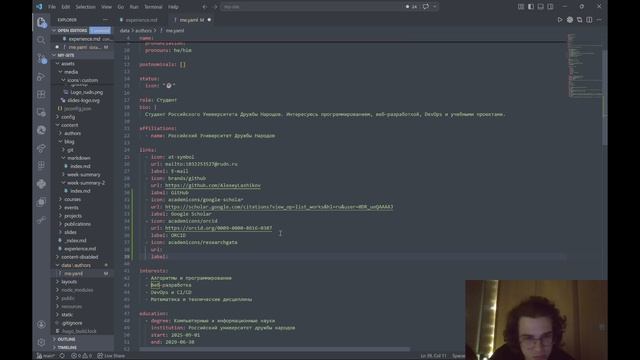Open Source Control view in activity bar

[x=42, y=58]
